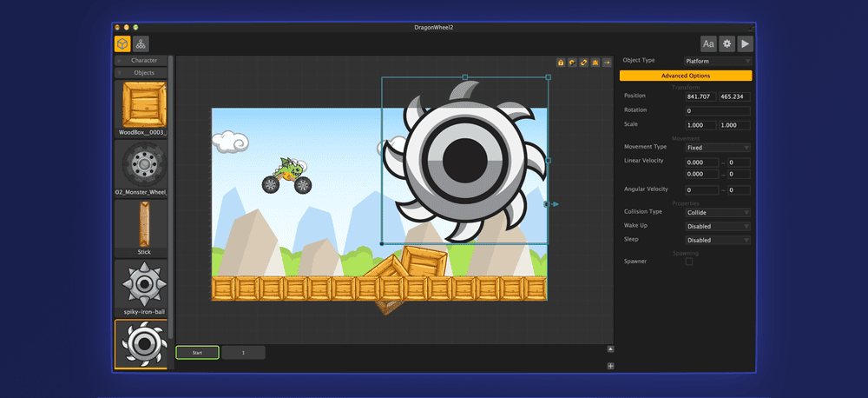This screenshot has height=398, width=868.
Task: Click the curved arrow icon above canvas
Action: (x=572, y=63)
